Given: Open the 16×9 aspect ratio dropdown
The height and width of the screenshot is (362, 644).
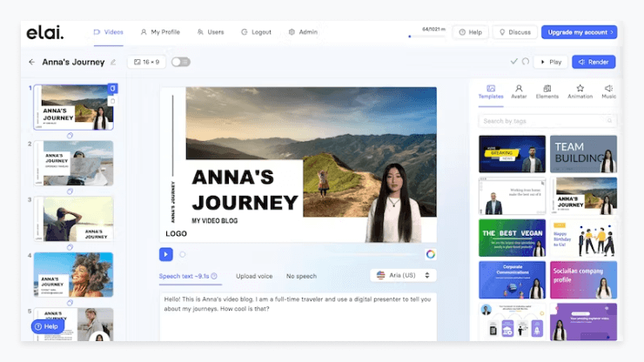Looking at the screenshot, I should click(146, 62).
